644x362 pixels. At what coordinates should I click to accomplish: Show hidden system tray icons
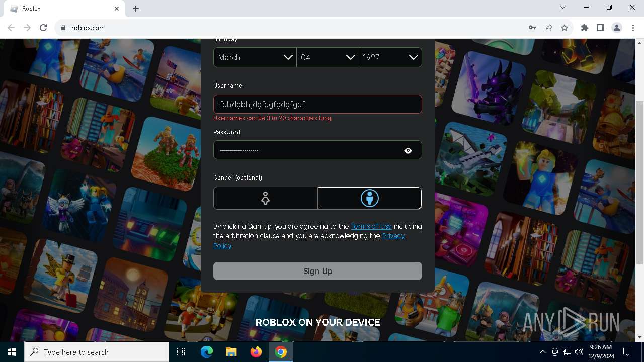(542, 352)
